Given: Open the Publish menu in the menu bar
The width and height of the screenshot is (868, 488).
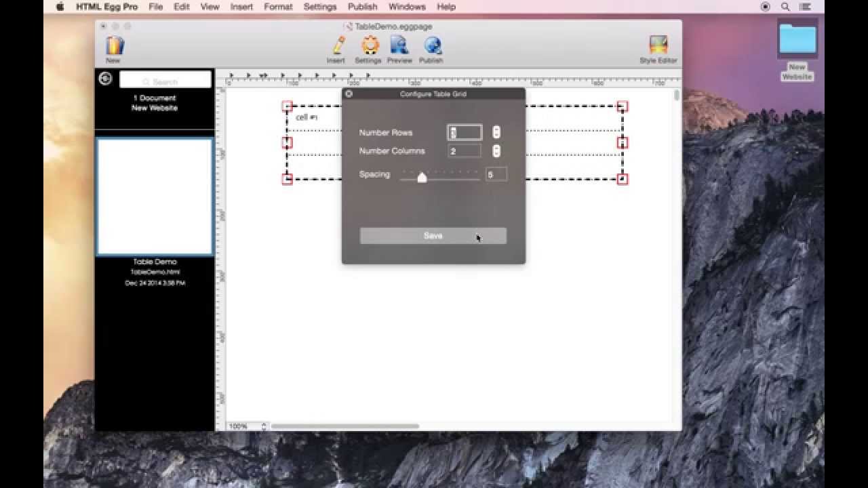Looking at the screenshot, I should 362,7.
